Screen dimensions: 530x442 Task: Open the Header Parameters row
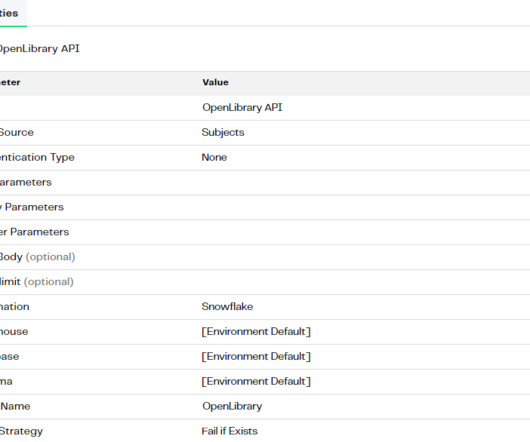pos(265,232)
